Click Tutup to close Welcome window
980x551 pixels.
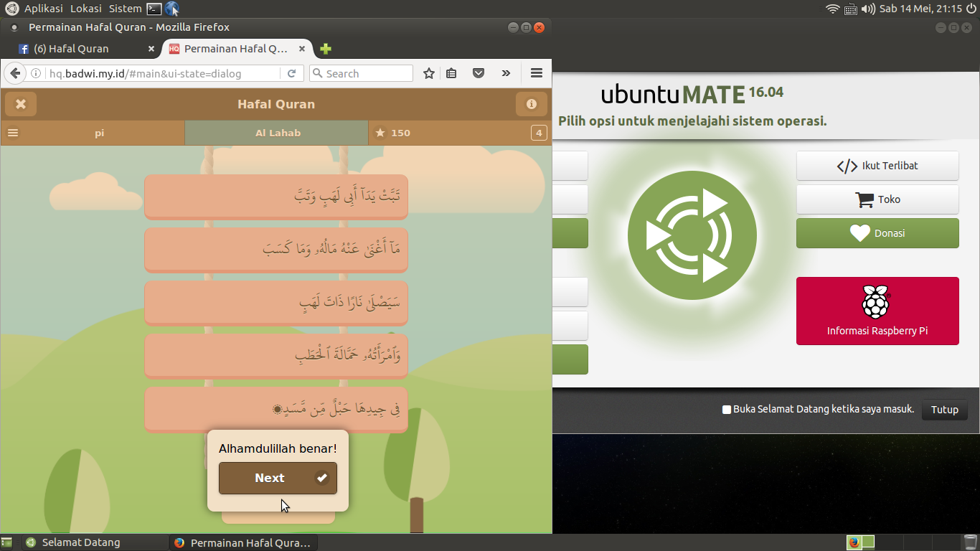[944, 410]
